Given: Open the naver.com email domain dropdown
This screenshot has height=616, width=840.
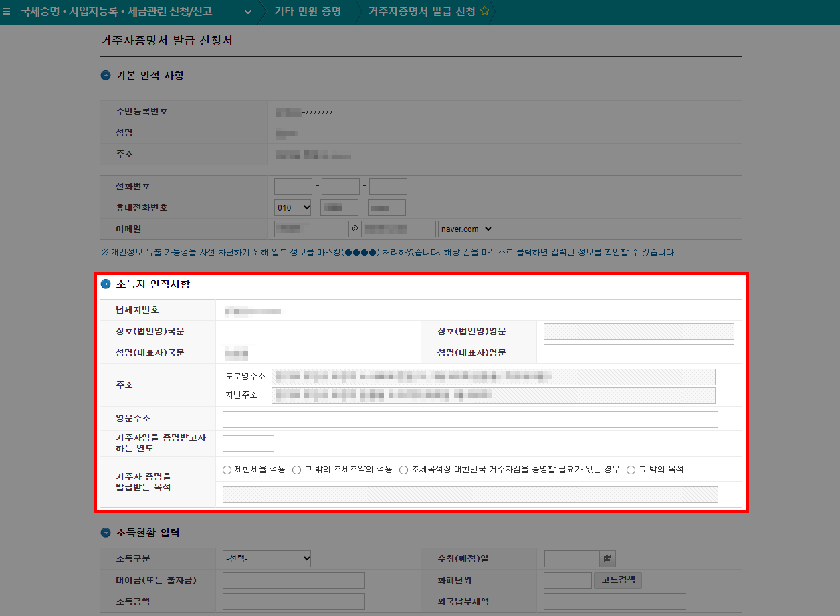Looking at the screenshot, I should 465,228.
